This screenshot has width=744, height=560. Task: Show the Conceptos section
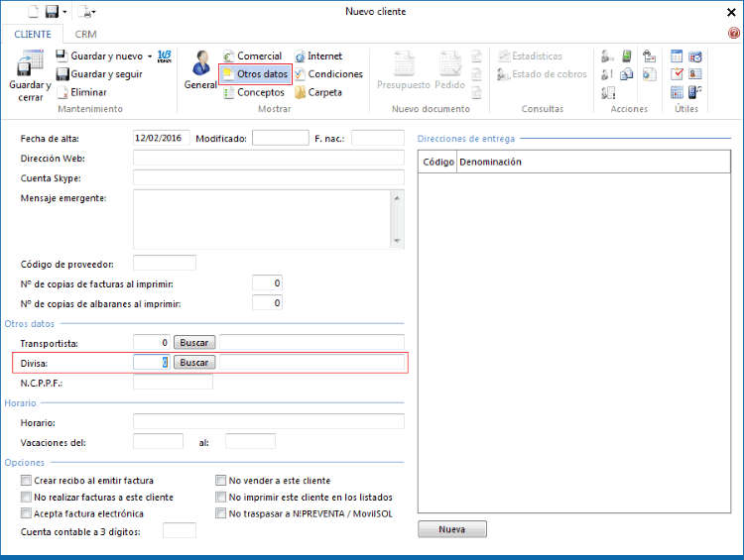(229, 92)
